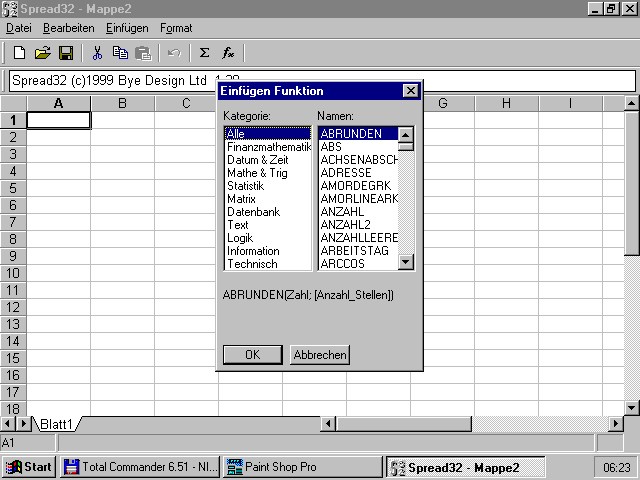Select the Matrix category
This screenshot has height=480, width=640.
[x=268, y=199]
